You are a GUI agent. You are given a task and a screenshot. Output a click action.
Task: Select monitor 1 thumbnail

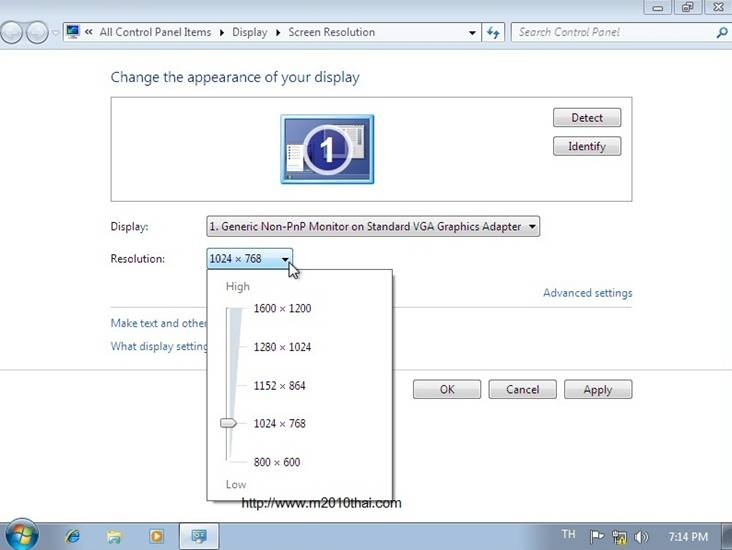pyautogui.click(x=327, y=149)
